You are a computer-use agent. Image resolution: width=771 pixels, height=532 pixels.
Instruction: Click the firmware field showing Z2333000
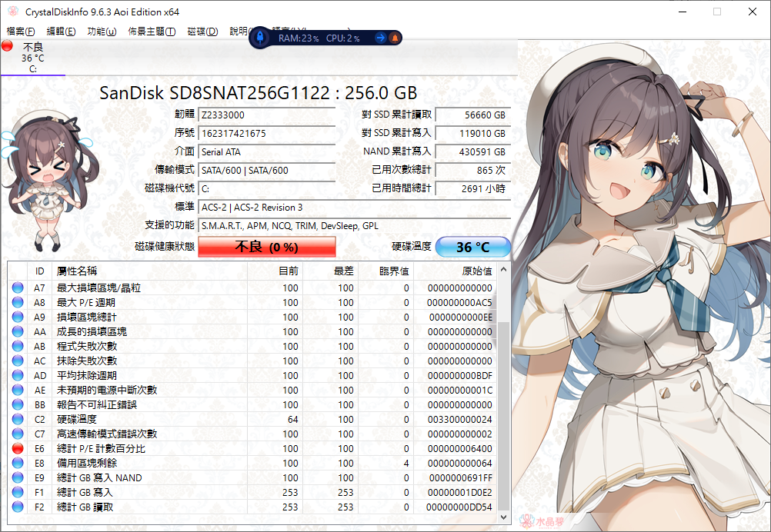tap(267, 115)
